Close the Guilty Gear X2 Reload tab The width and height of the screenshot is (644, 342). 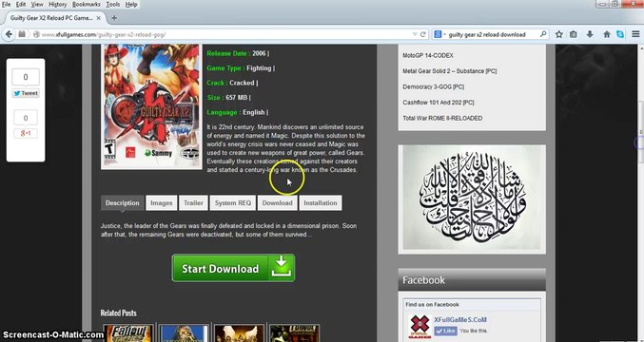99,18
